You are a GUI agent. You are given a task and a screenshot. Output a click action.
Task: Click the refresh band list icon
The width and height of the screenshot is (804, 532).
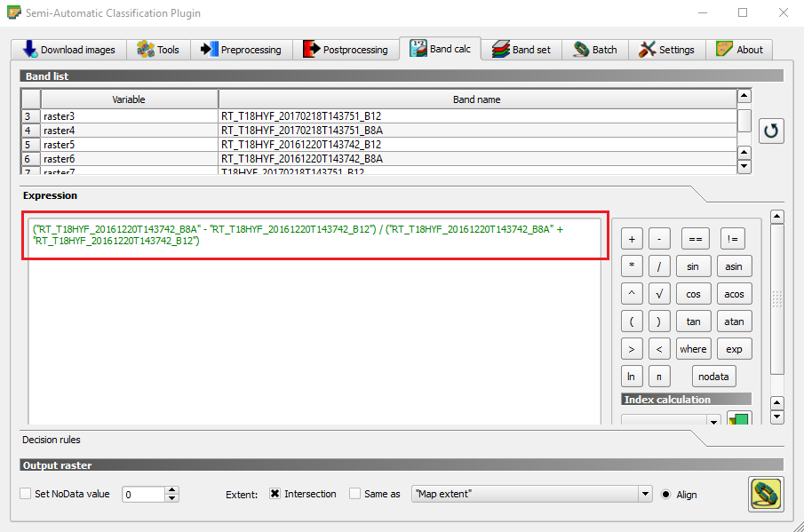tap(770, 131)
